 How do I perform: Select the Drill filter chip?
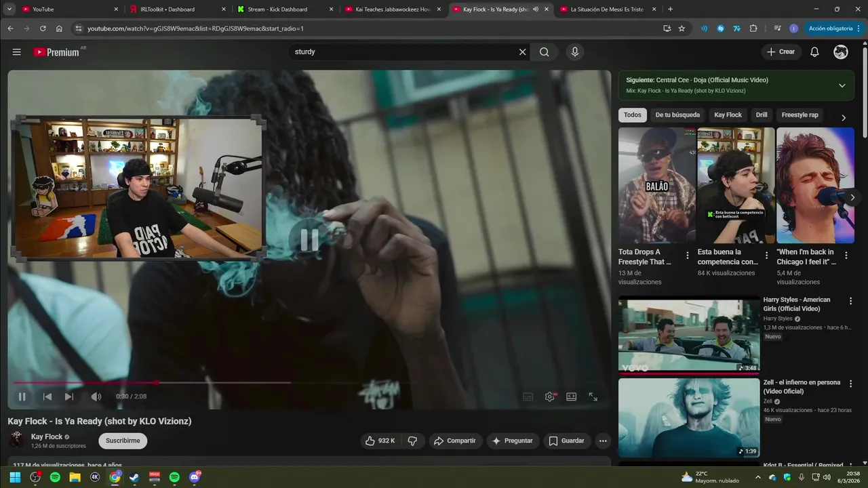[762, 115]
